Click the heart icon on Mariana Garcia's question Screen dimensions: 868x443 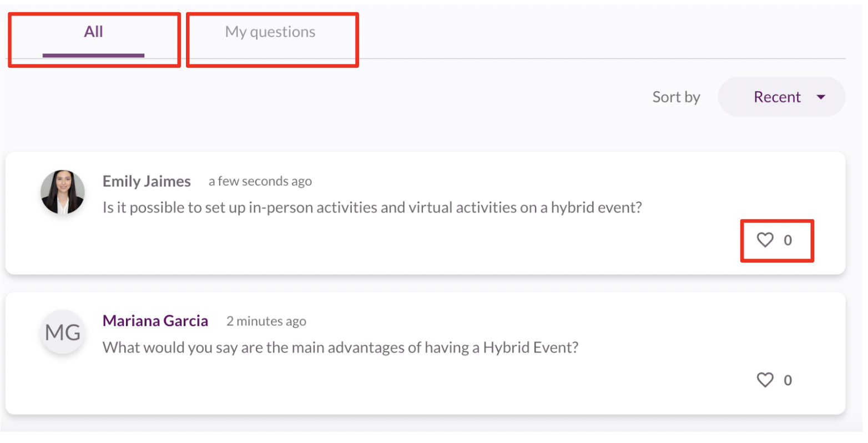coord(765,380)
